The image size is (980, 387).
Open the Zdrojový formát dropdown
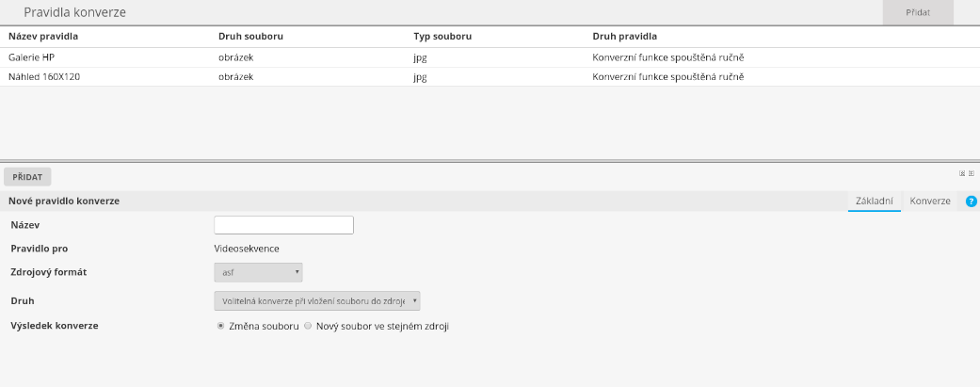pos(258,273)
